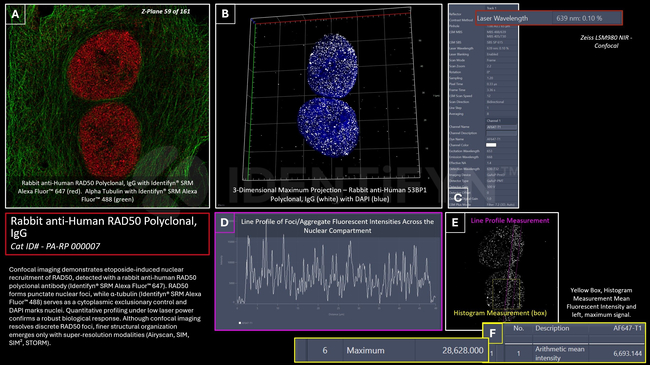Click the 'Maximum' table cell

[x=365, y=350]
